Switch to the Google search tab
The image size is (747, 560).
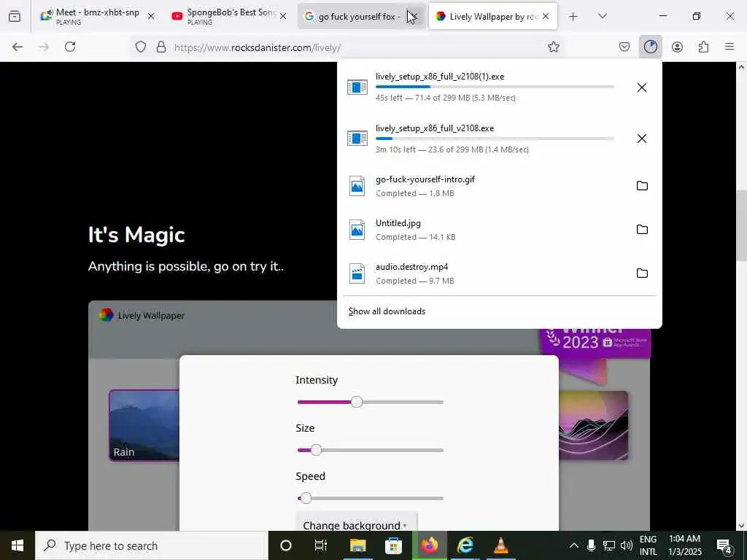pyautogui.click(x=355, y=16)
